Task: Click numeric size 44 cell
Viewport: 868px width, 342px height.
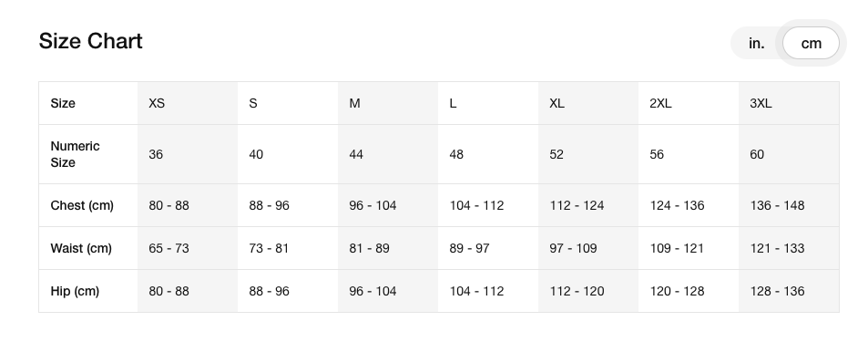Action: coord(388,154)
